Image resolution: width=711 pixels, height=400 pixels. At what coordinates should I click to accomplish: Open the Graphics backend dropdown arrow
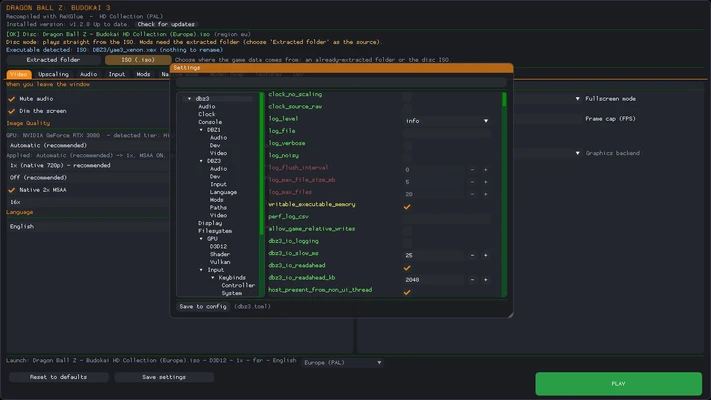pyautogui.click(x=577, y=153)
